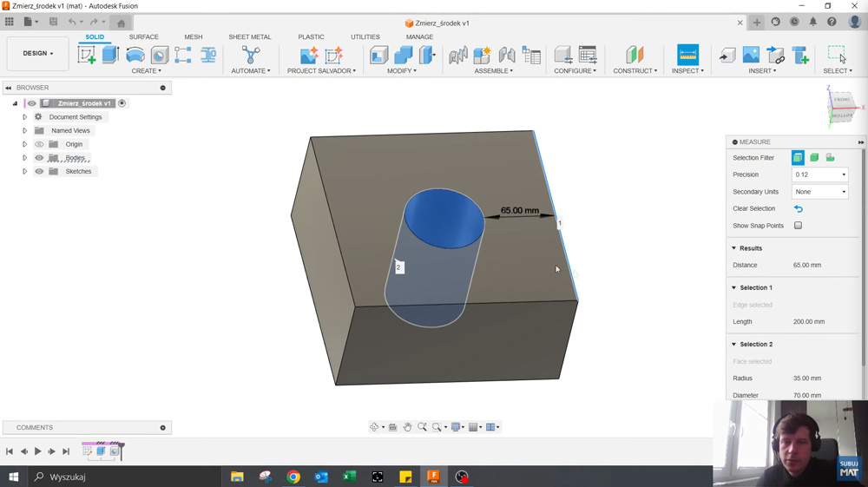Show the hidden Origin folder
This screenshot has height=487, width=868.
pyautogui.click(x=39, y=144)
